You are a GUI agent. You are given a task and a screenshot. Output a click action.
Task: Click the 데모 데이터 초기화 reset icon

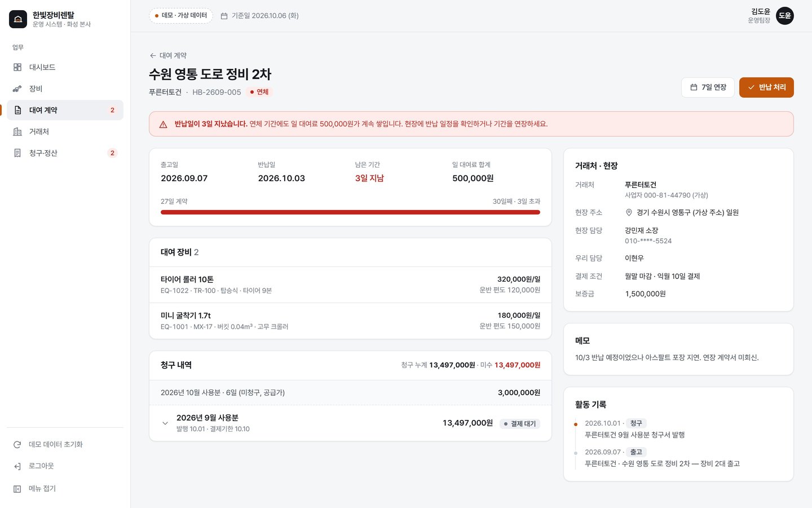(17, 445)
